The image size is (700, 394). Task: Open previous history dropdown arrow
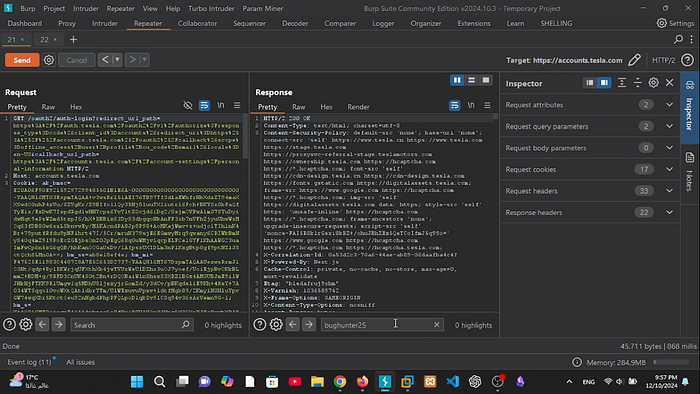click(117, 60)
